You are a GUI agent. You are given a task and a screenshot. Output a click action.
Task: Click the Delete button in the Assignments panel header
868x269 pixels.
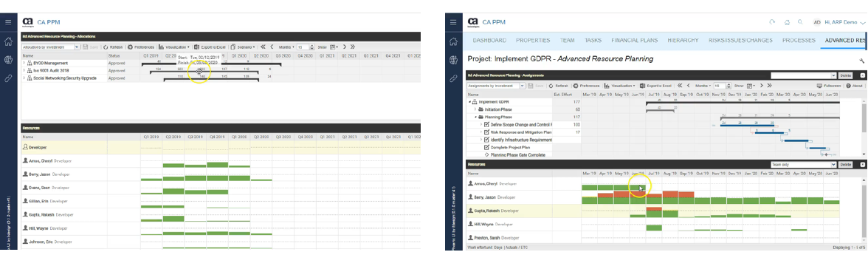pyautogui.click(x=846, y=75)
